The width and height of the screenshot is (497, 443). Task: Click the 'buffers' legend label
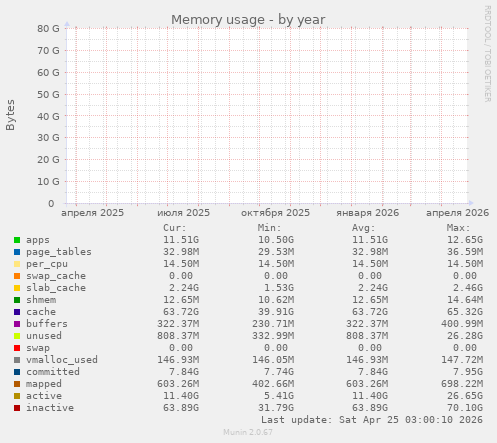tap(47, 324)
